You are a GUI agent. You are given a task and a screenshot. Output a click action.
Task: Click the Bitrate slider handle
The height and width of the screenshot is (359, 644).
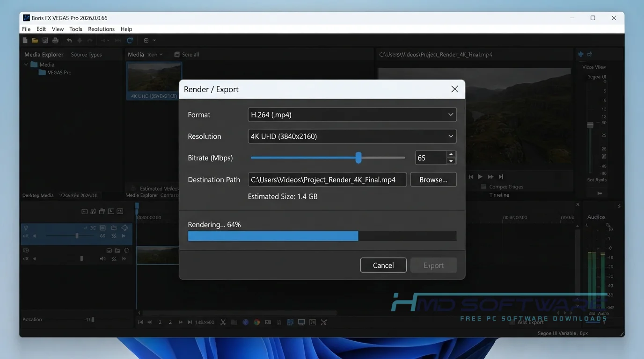359,158
